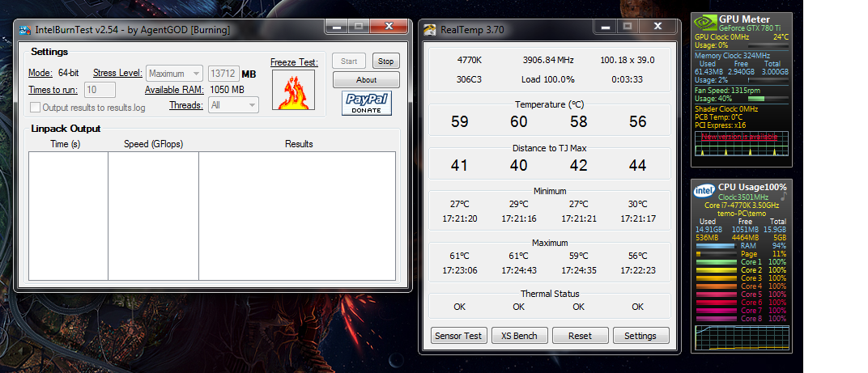This screenshot has height=373, width=868.
Task: Click the Distance to TJ Max value 44
Action: click(638, 165)
